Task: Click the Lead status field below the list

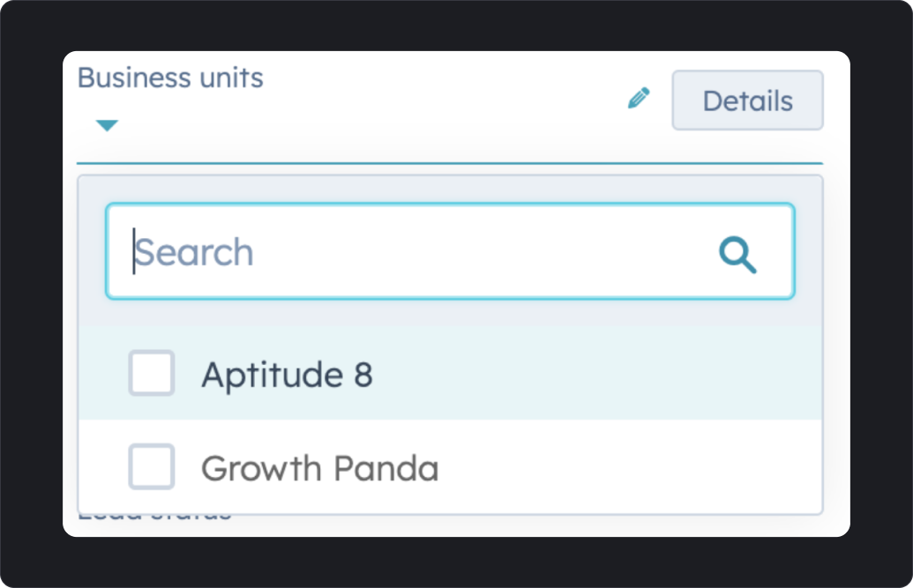Action: (154, 511)
